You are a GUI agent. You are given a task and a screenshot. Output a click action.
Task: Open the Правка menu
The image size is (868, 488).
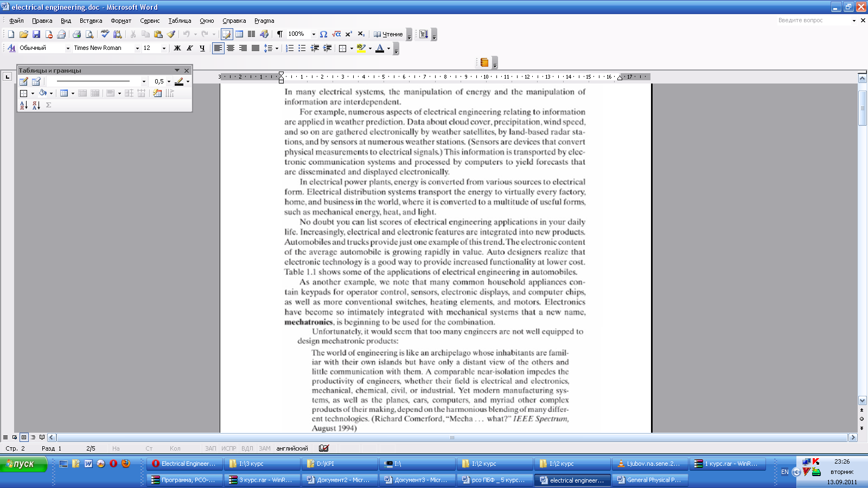click(x=42, y=21)
